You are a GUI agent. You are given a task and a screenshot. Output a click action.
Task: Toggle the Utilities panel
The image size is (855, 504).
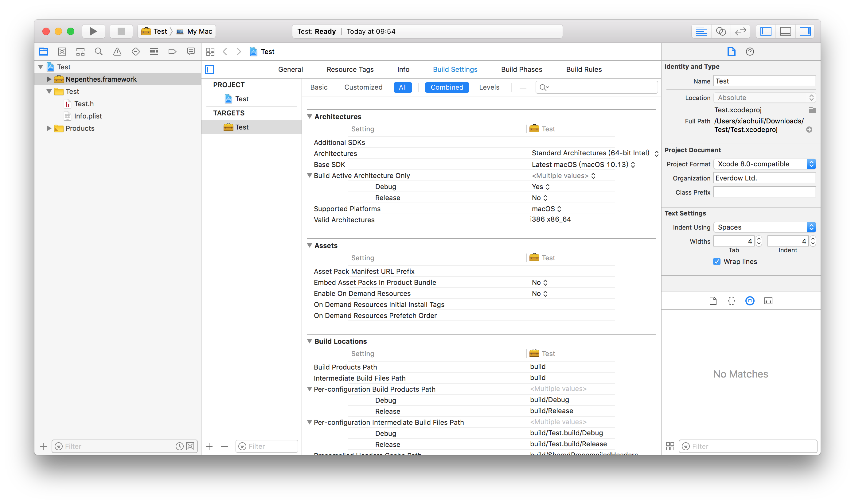805,31
